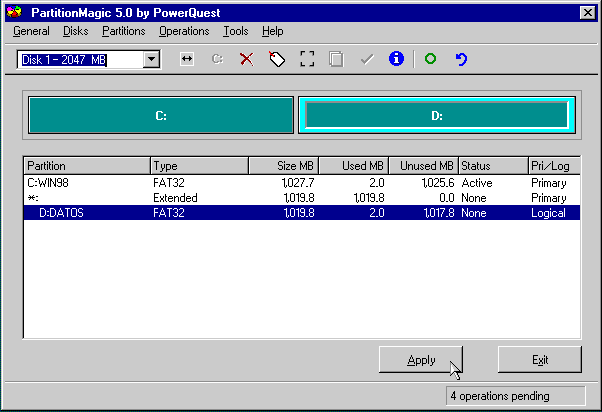Click the Copy partition toolbar icon
Viewport: 602px width, 412px height.
(x=336, y=59)
